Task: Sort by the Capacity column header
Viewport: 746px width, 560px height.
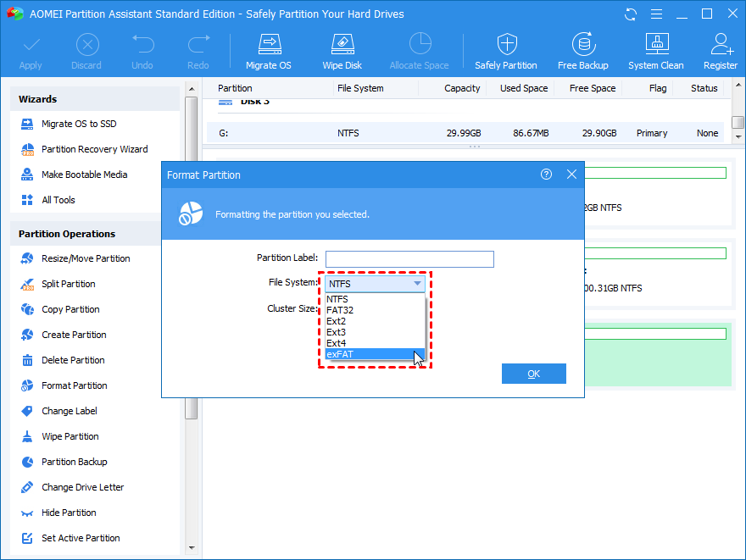Action: (462, 88)
